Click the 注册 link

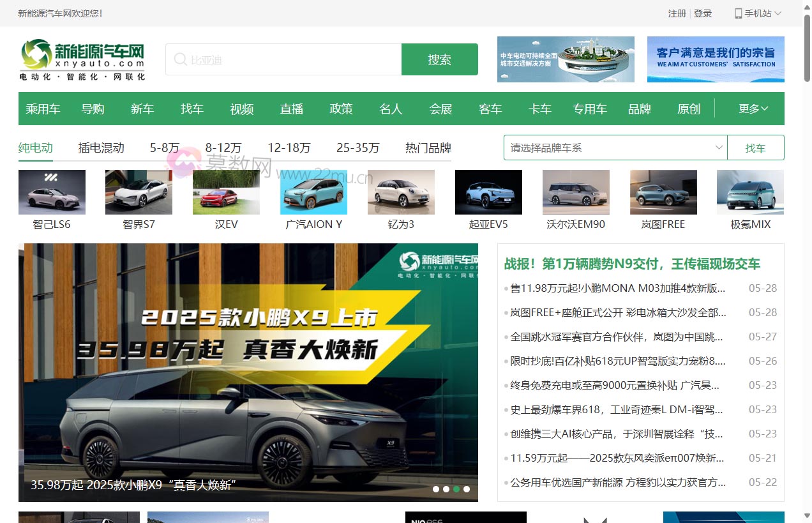(677, 13)
